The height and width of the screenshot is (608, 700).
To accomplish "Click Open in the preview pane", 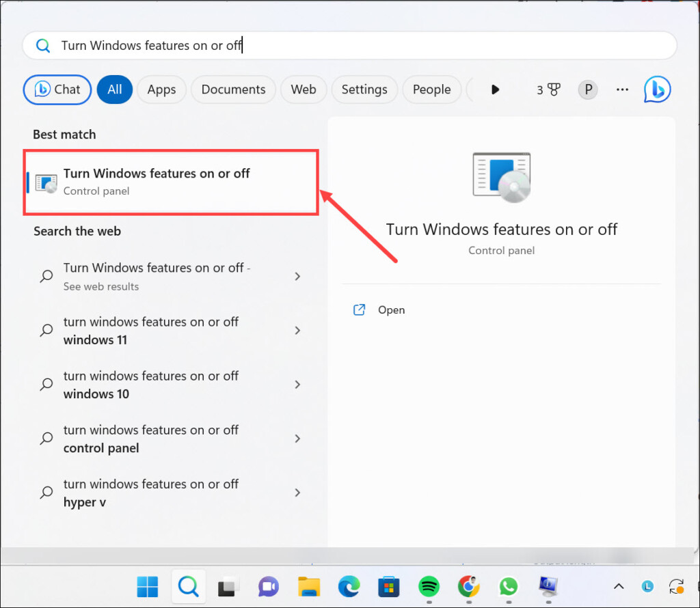I will pyautogui.click(x=391, y=310).
